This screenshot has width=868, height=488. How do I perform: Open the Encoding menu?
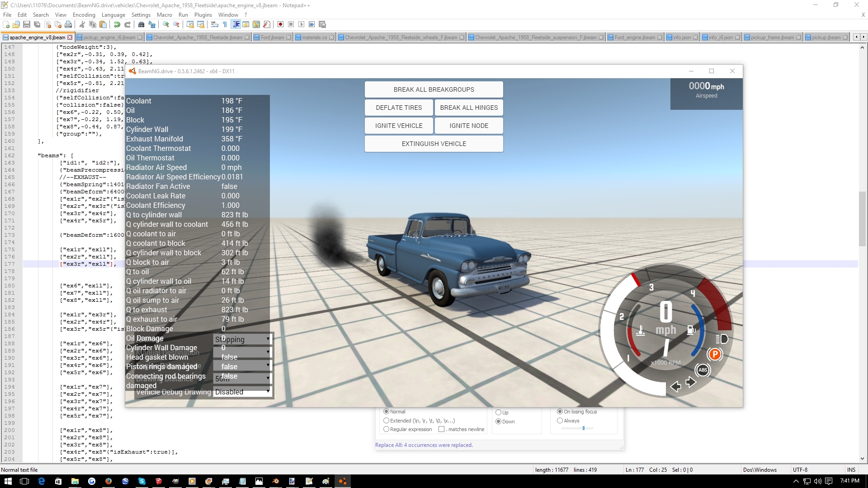[84, 15]
